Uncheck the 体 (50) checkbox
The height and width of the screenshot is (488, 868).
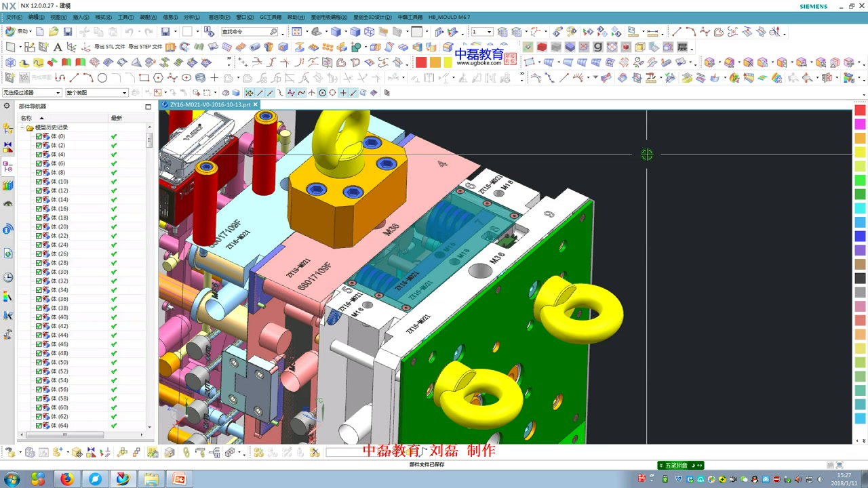click(x=39, y=363)
